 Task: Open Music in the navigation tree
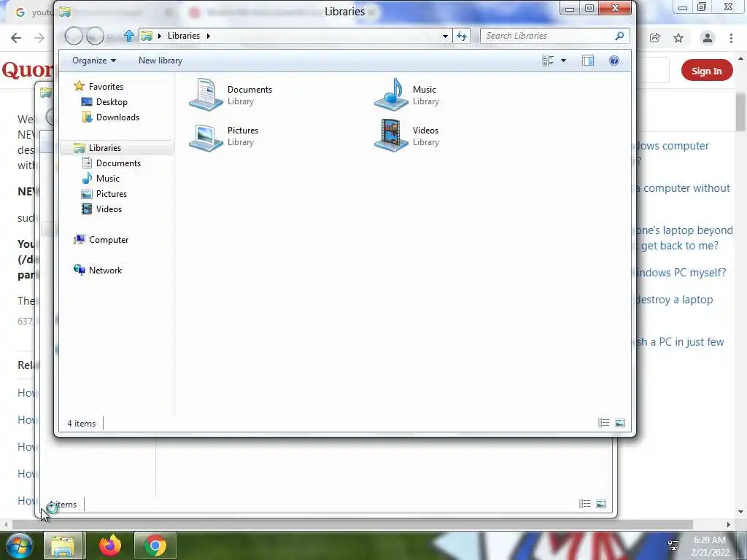pyautogui.click(x=108, y=179)
